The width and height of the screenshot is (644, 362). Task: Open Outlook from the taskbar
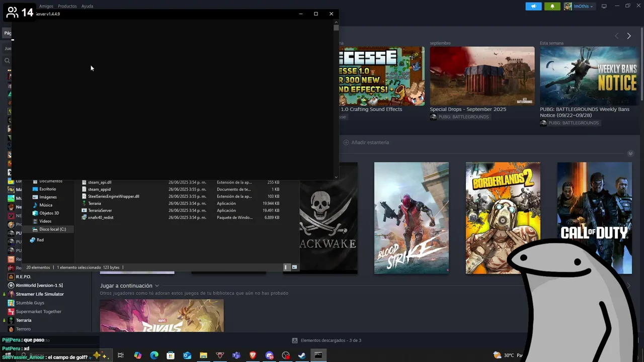click(187, 355)
